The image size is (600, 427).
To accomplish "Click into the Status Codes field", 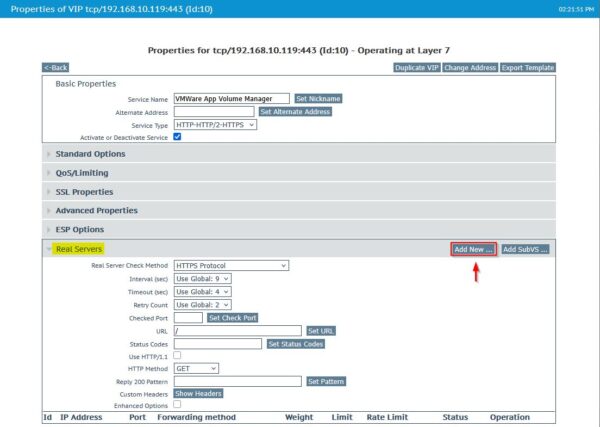I will click(218, 344).
